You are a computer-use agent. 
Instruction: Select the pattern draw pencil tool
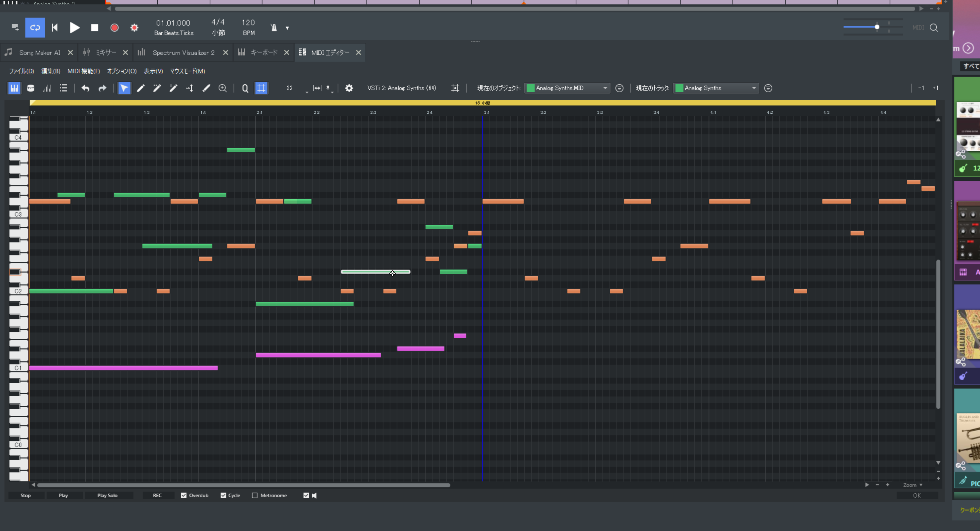click(157, 88)
